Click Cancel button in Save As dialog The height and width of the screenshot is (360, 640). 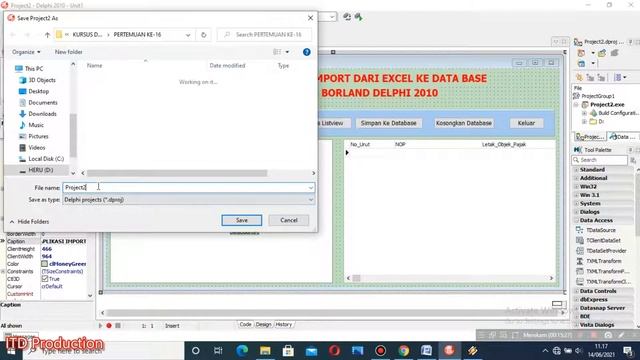pos(289,220)
